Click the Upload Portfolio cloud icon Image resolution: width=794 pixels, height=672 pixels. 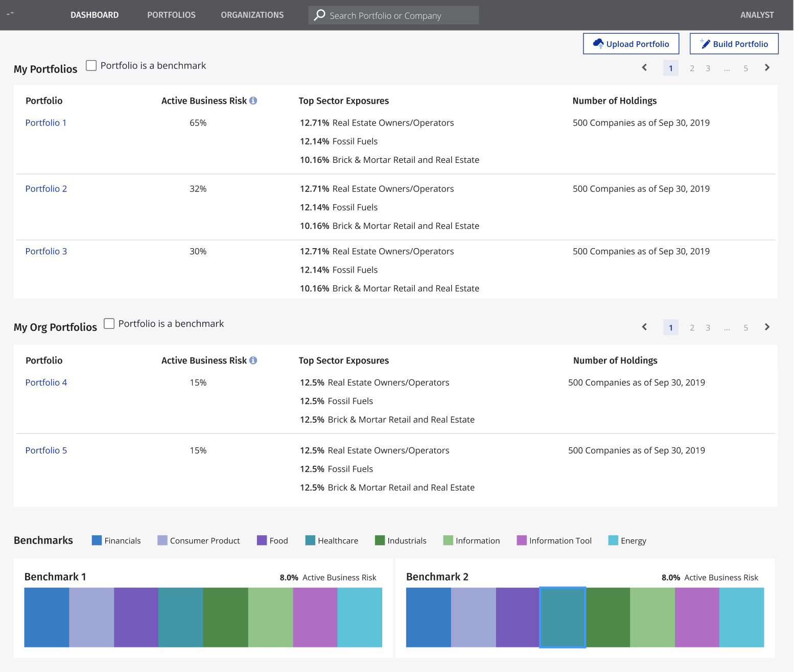(598, 44)
